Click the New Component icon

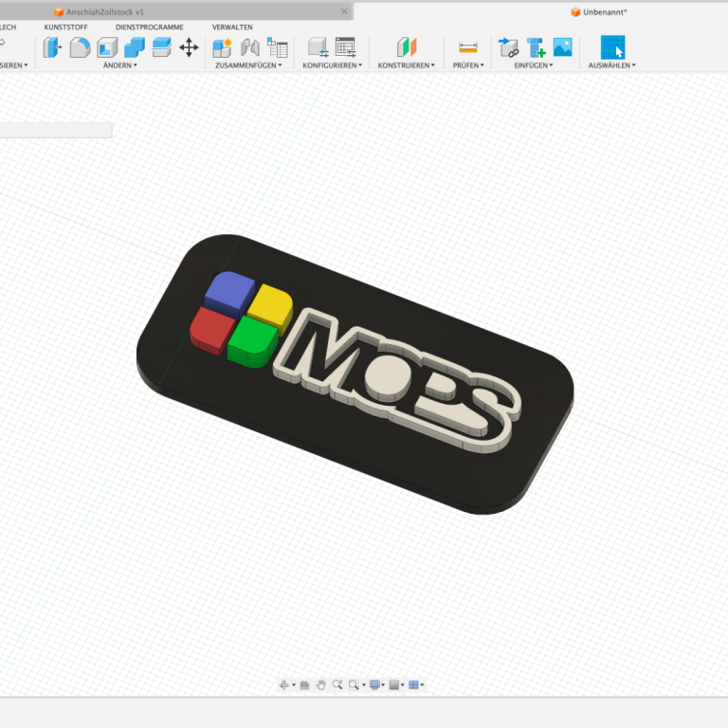click(223, 47)
